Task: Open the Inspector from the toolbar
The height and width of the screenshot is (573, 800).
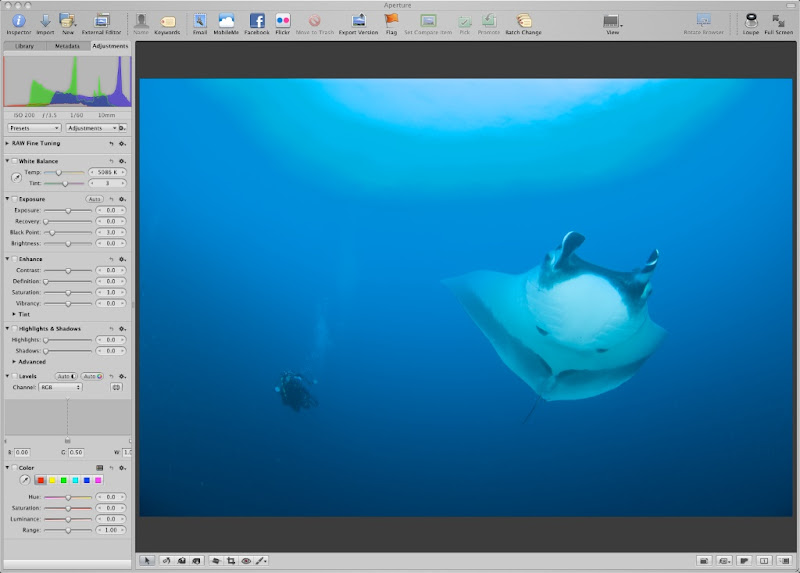Action: click(x=18, y=21)
